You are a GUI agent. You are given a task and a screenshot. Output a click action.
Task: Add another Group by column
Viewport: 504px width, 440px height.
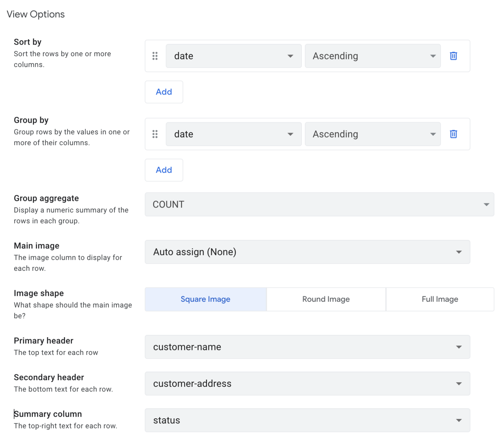164,170
